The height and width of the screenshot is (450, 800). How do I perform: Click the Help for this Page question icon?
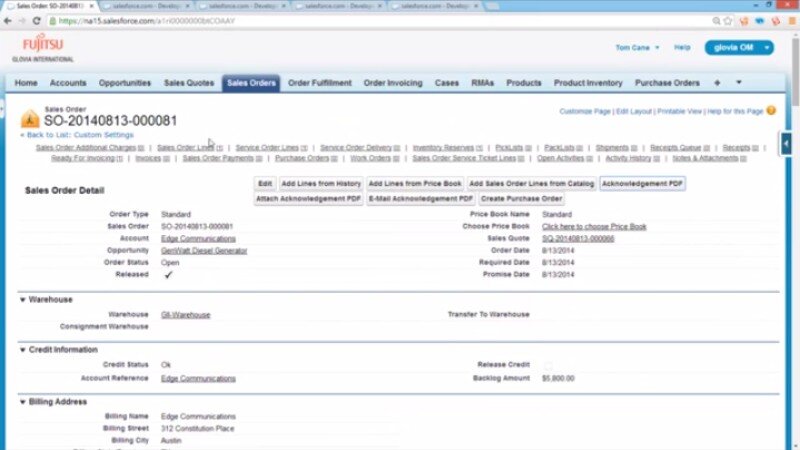[771, 110]
